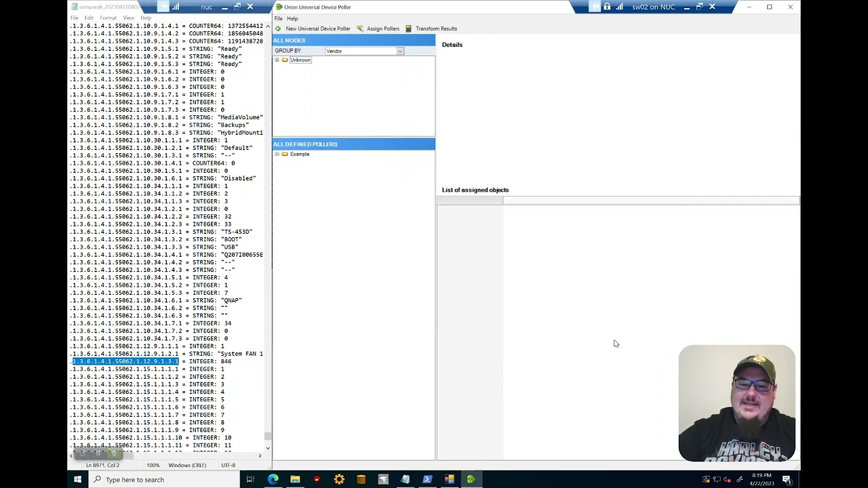
Task: Click the line with STRING "BOOT"
Action: pos(156,239)
